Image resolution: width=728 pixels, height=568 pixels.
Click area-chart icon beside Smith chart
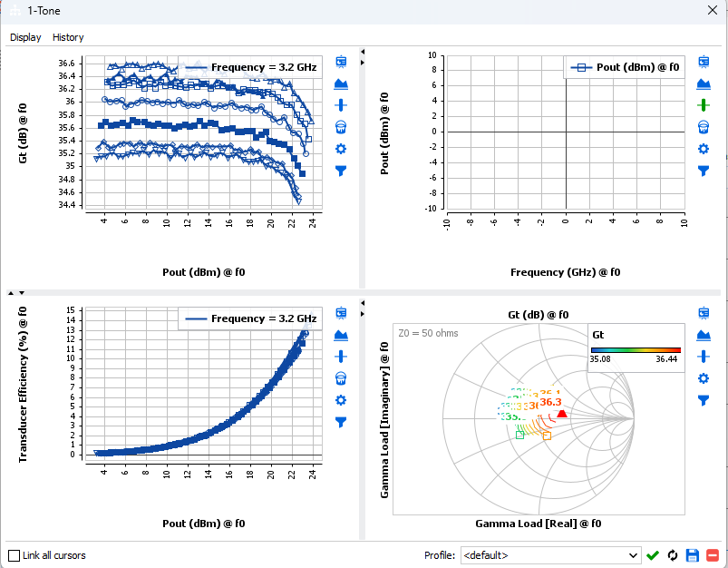[704, 335]
